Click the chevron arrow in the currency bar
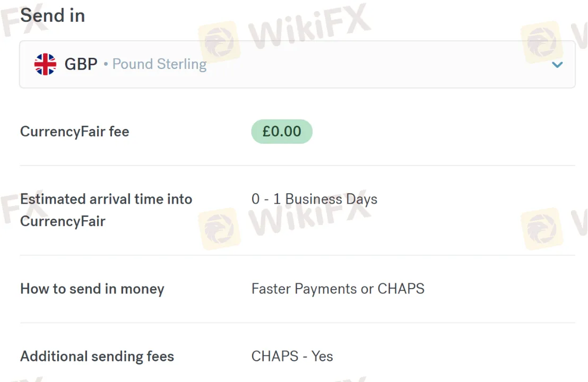The height and width of the screenshot is (382, 588). (x=557, y=64)
